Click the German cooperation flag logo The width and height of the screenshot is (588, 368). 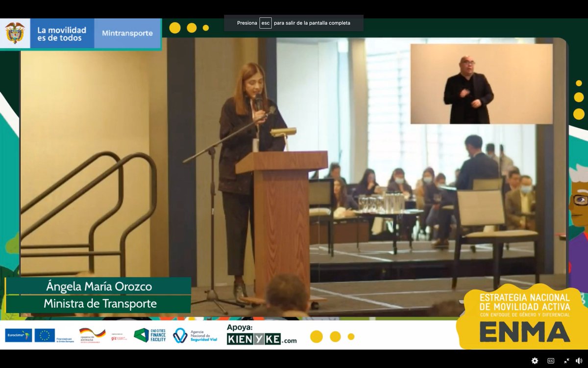92,335
